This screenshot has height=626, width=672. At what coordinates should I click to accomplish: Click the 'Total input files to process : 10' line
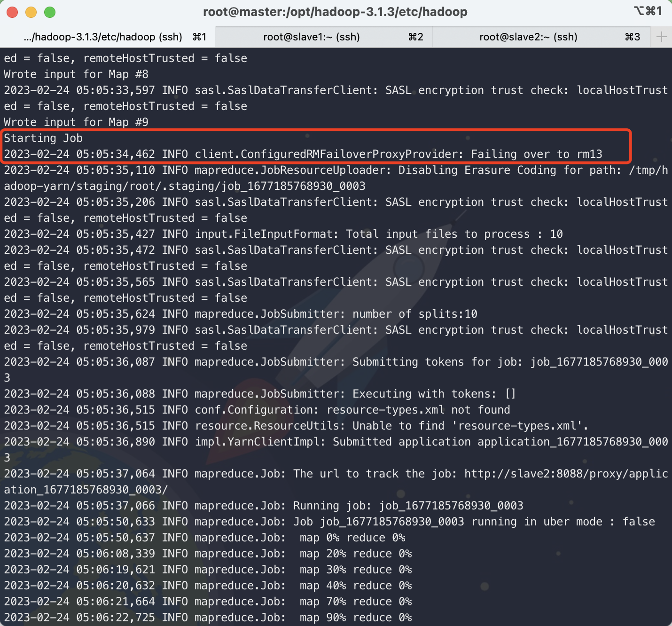pos(283,234)
